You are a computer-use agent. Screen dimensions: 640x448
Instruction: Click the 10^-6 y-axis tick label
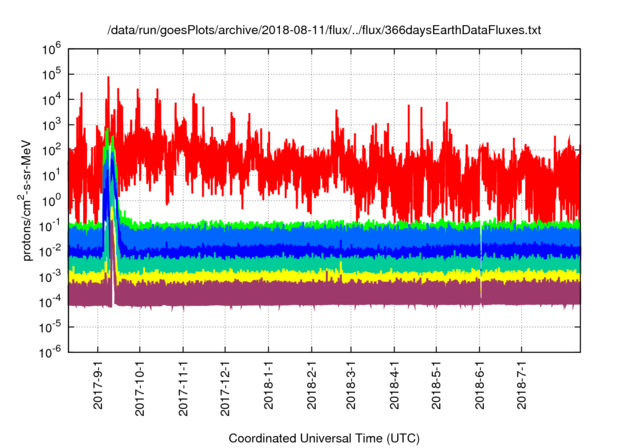point(50,352)
